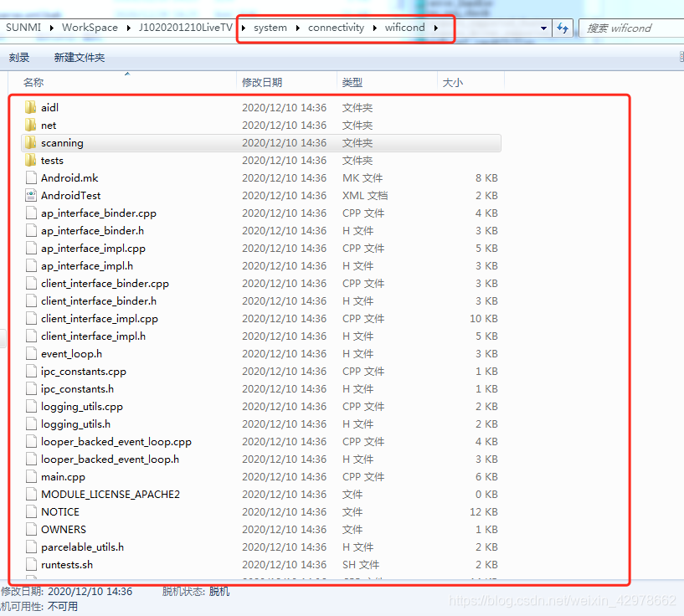Select the looper_backed_event_loop.cpp file name

click(x=116, y=442)
